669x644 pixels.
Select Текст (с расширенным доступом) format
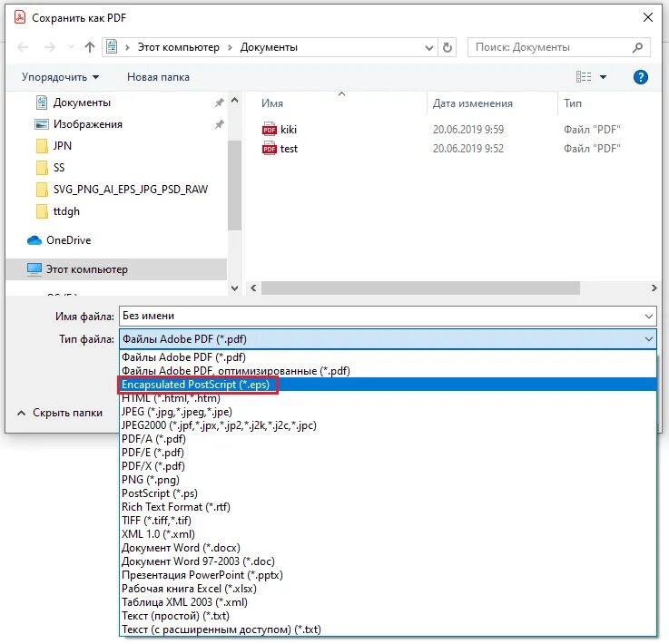[388, 629]
